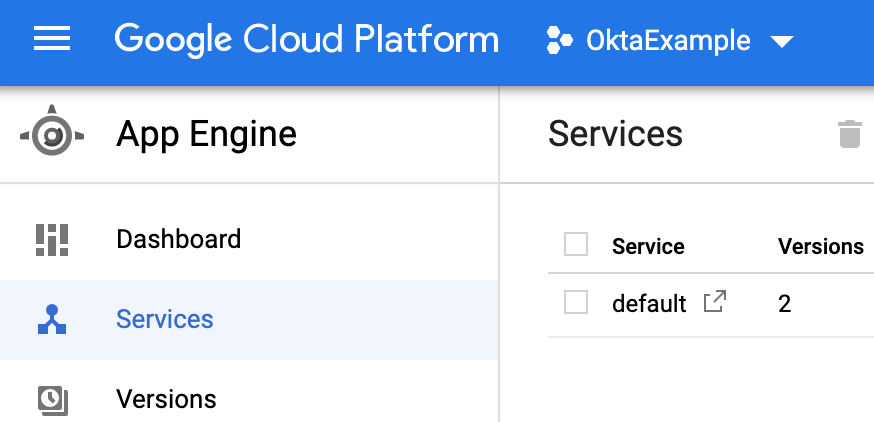Click the App Engine logo icon
This screenshot has width=874, height=422.
point(52,133)
